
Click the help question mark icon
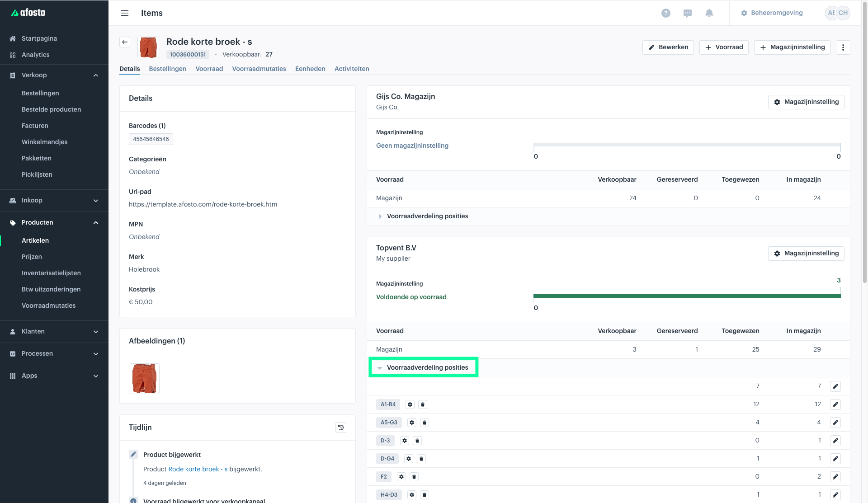pyautogui.click(x=665, y=13)
